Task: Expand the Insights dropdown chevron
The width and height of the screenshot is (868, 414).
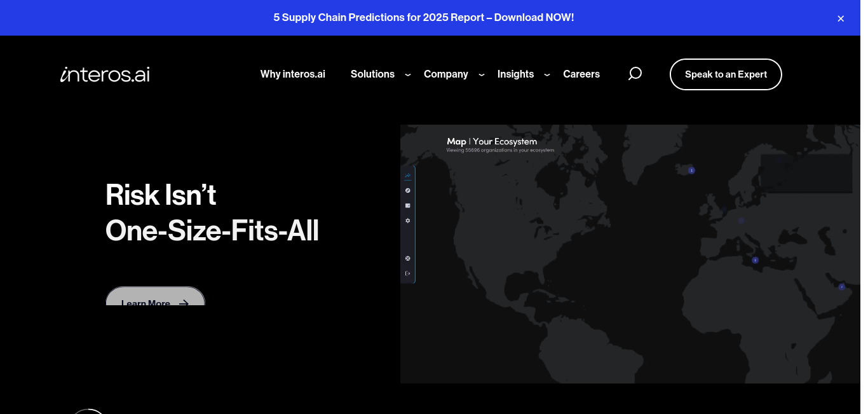Action: pyautogui.click(x=547, y=75)
